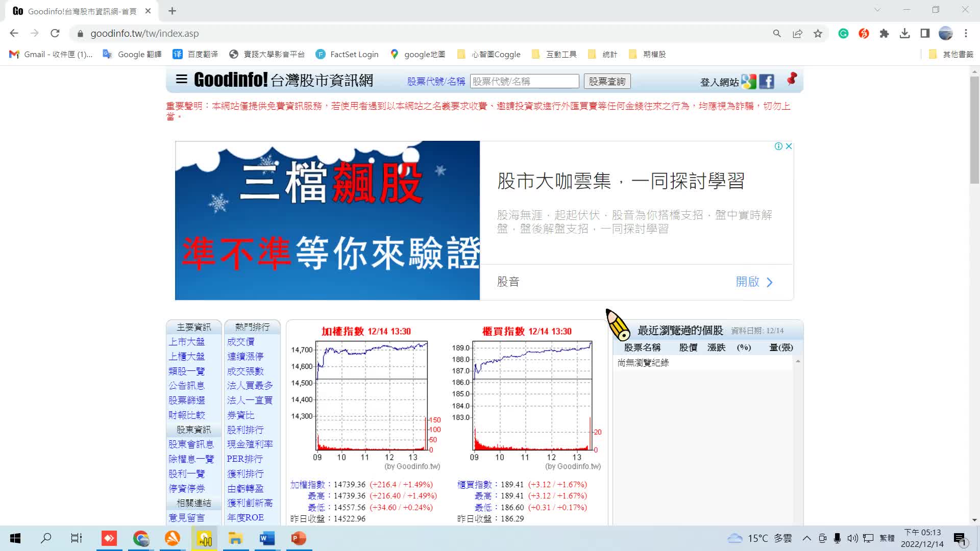The image size is (980, 551).
Task: Go back to the previous page
Action: [14, 33]
